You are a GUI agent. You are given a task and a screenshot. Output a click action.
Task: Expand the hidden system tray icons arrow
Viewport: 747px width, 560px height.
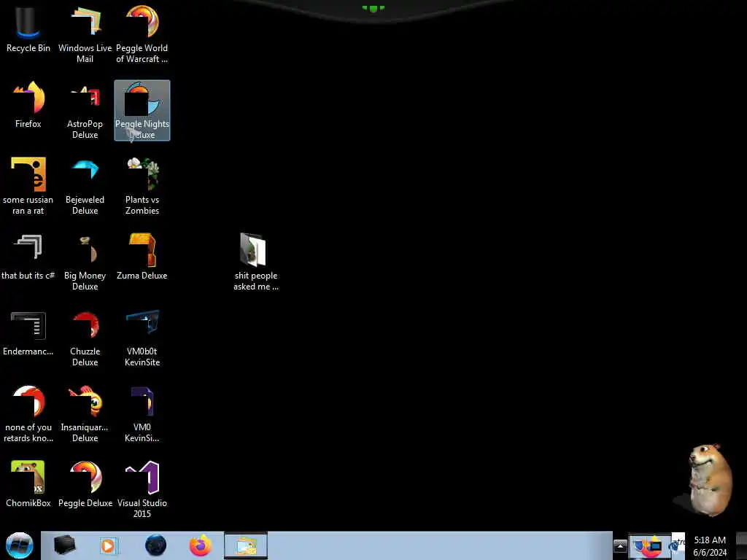click(x=620, y=545)
